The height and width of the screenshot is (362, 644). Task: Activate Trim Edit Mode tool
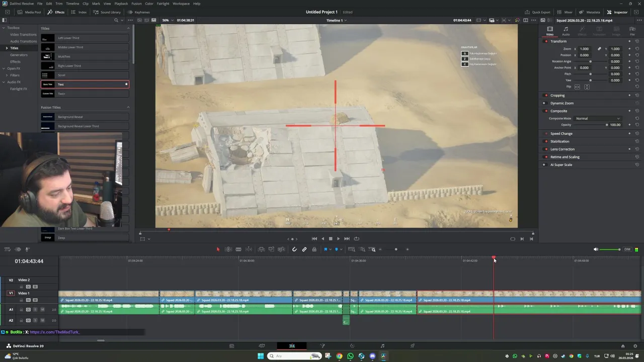tap(228, 249)
